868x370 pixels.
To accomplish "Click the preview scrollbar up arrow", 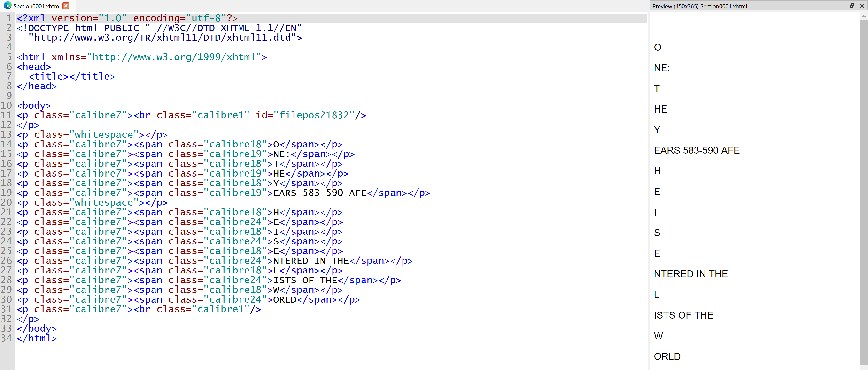I will [x=863, y=16].
